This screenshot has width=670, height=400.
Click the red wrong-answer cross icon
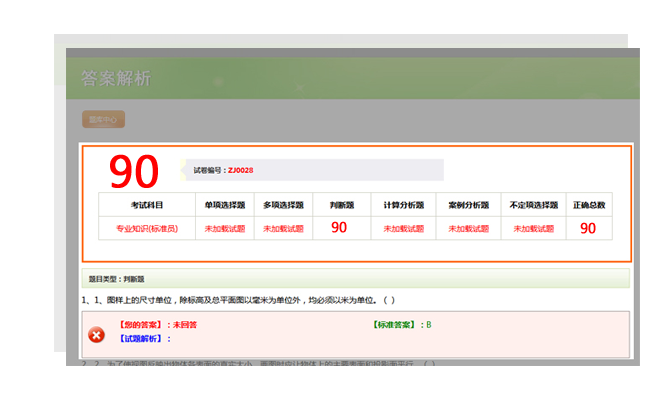[x=97, y=335]
